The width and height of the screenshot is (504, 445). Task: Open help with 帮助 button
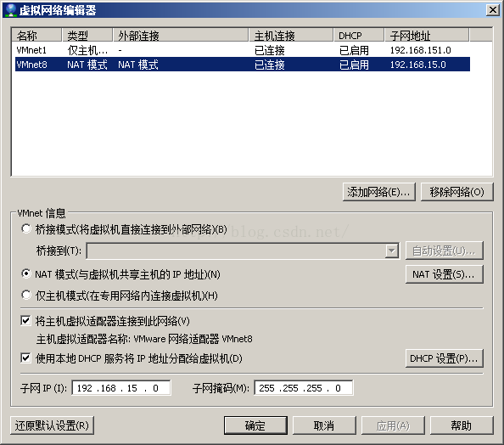point(462,425)
